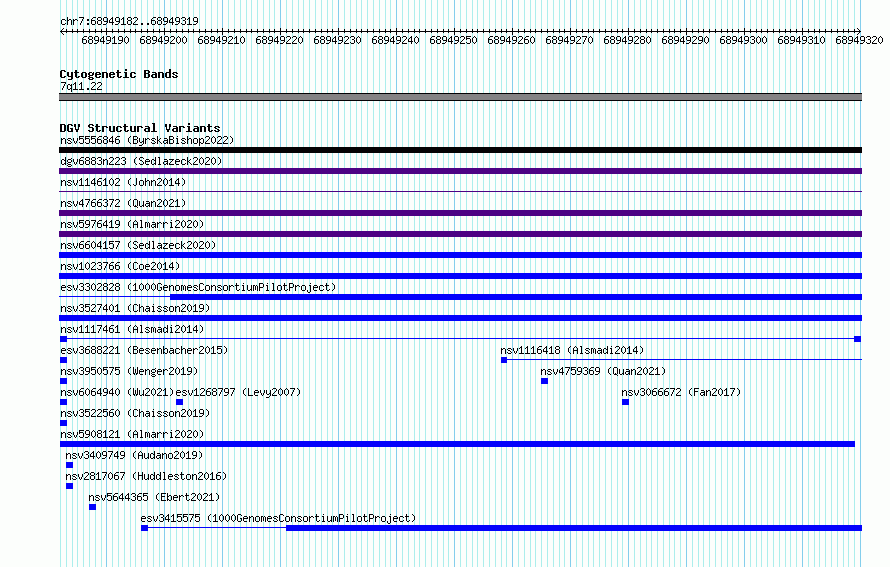The height and width of the screenshot is (567, 890).
Task: Open nsv1117461 (Alsmadi2014) label
Action: tap(132, 329)
